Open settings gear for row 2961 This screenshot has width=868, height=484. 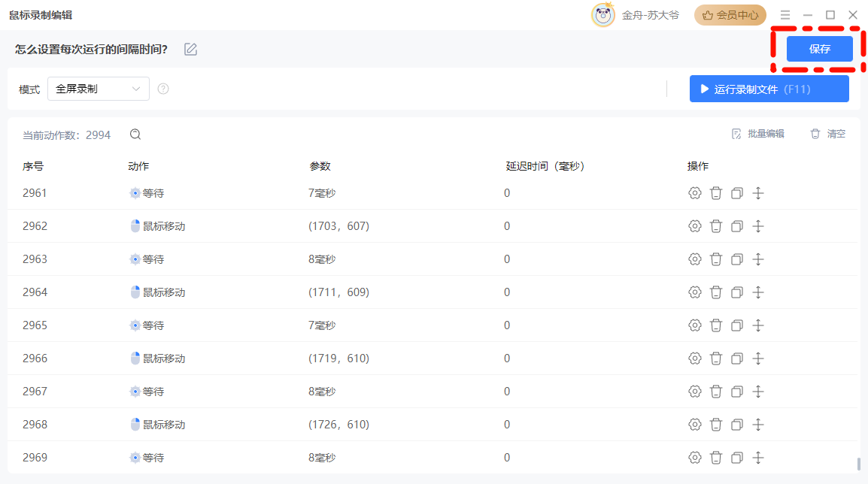[x=695, y=193]
